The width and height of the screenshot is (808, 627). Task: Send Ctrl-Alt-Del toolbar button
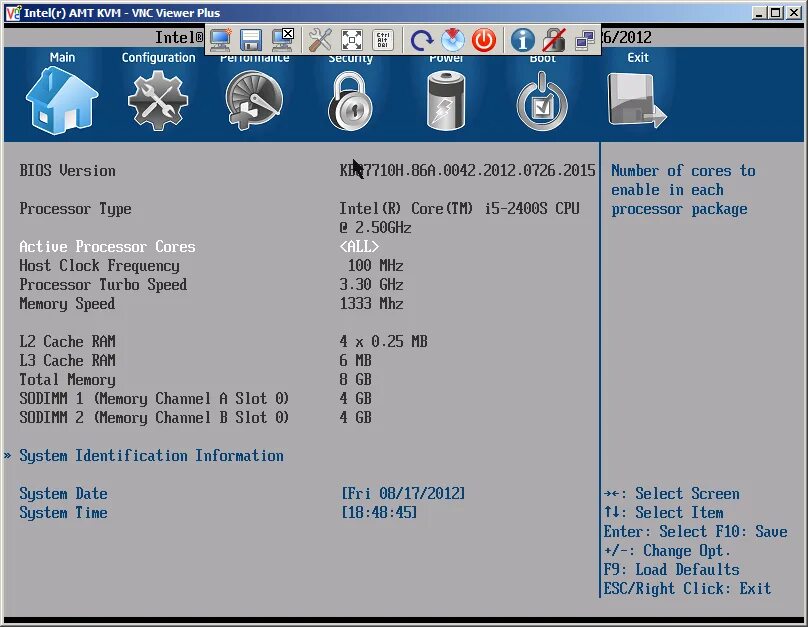pos(382,40)
